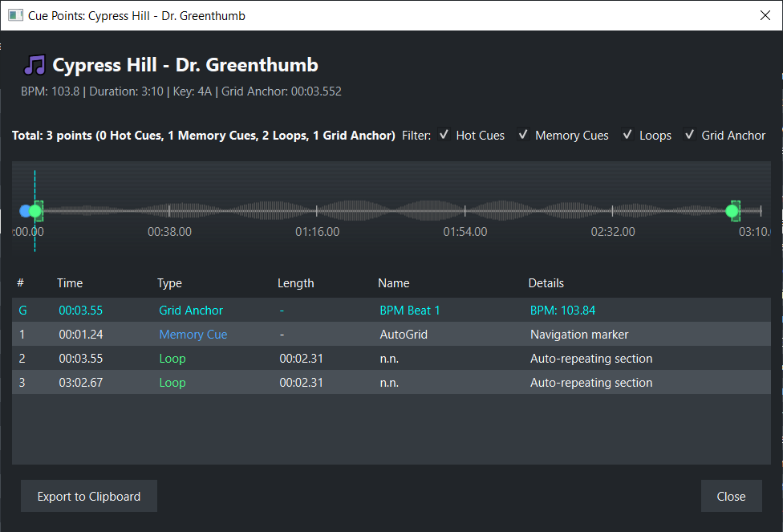Image resolution: width=783 pixels, height=532 pixels.
Task: Select the Grid Anchor row
Action: point(391,311)
